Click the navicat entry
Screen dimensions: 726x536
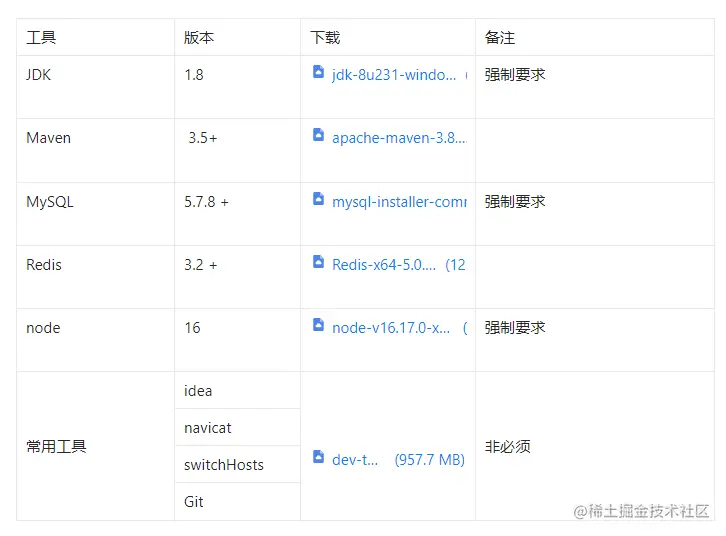tap(207, 428)
